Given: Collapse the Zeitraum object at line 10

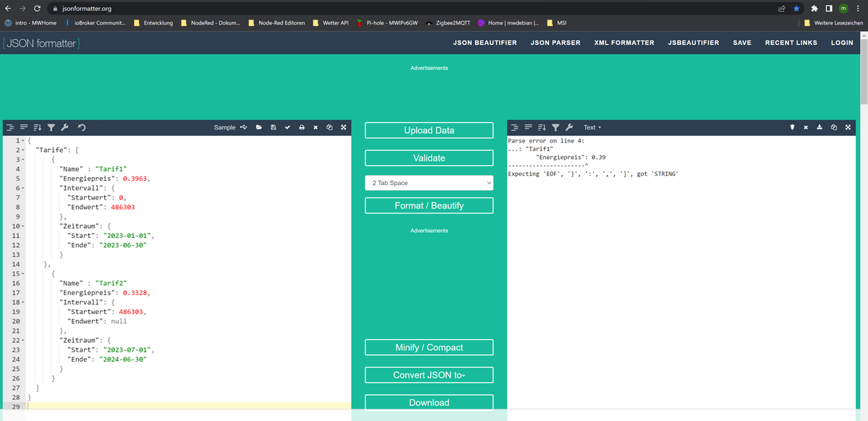Looking at the screenshot, I should click(23, 226).
